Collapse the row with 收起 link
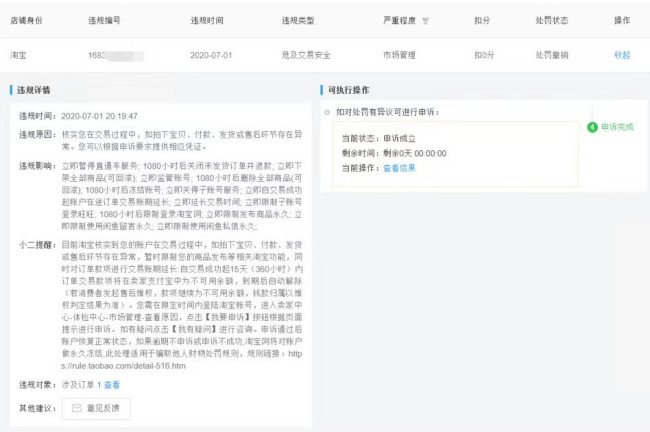The height and width of the screenshot is (432, 650). tap(622, 55)
